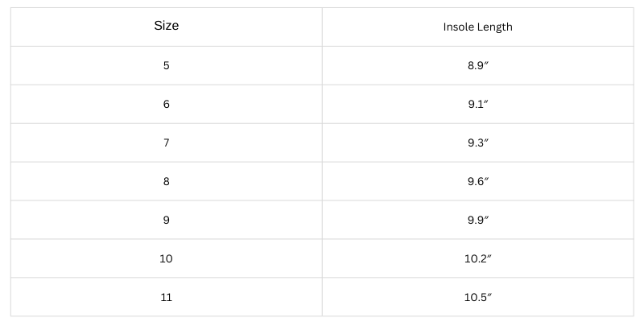Select the size 7 cell
The width and height of the screenshot is (644, 322).
point(167,143)
